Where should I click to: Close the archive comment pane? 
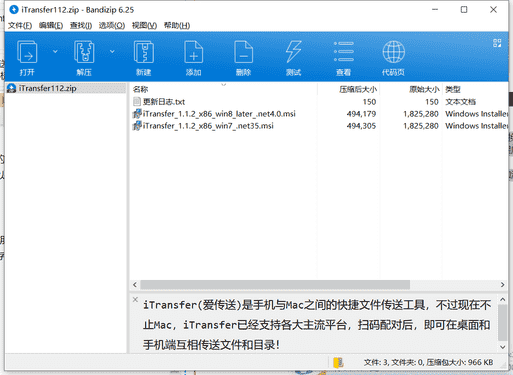point(135,299)
